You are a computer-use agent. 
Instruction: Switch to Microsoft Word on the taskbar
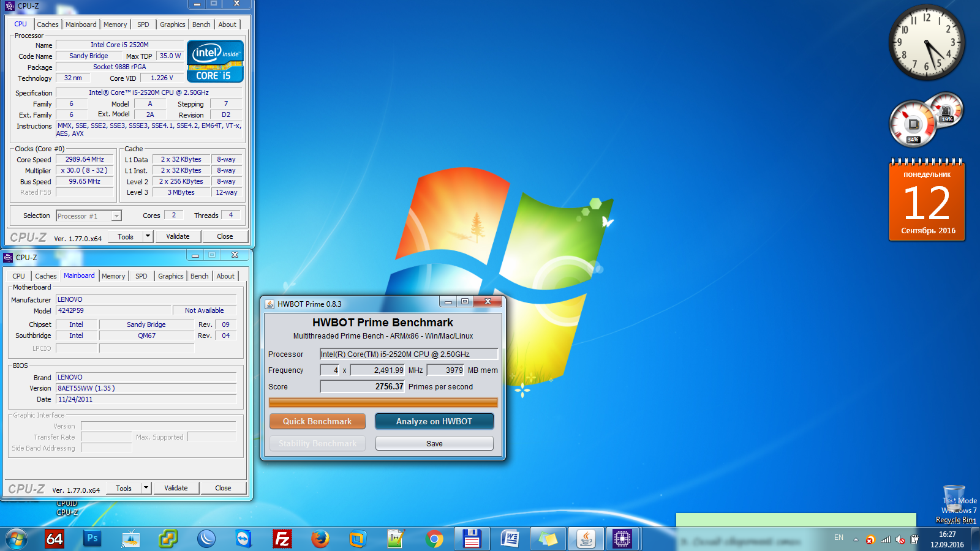tap(510, 539)
